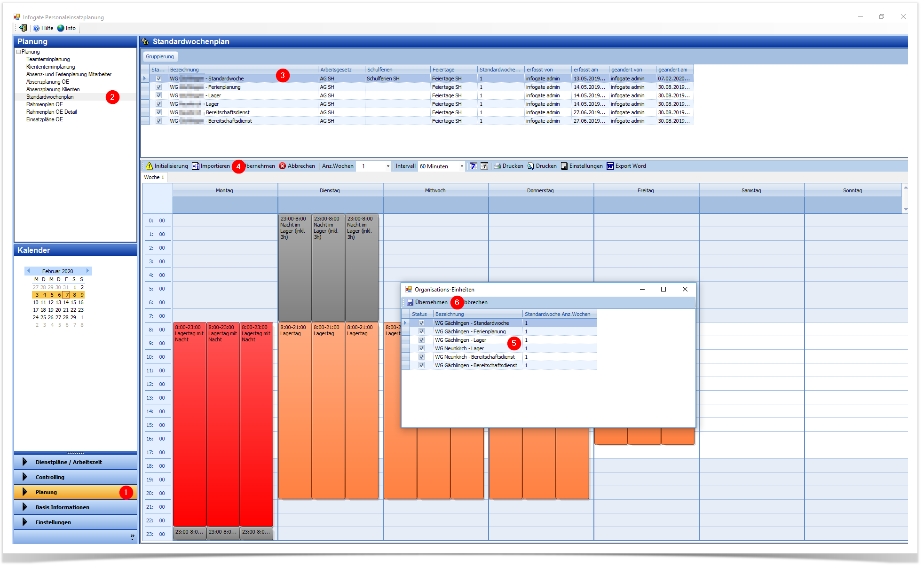Click Initialisierung warning icon button

tap(167, 166)
